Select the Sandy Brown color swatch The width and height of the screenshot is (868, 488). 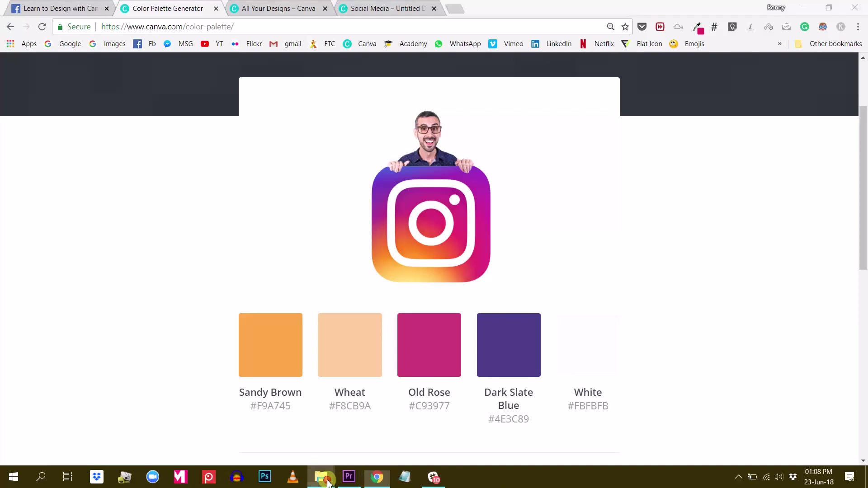point(270,345)
